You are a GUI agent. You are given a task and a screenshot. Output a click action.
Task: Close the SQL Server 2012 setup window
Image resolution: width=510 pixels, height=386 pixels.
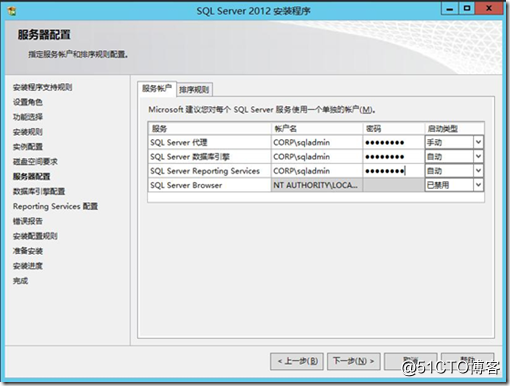click(489, 9)
